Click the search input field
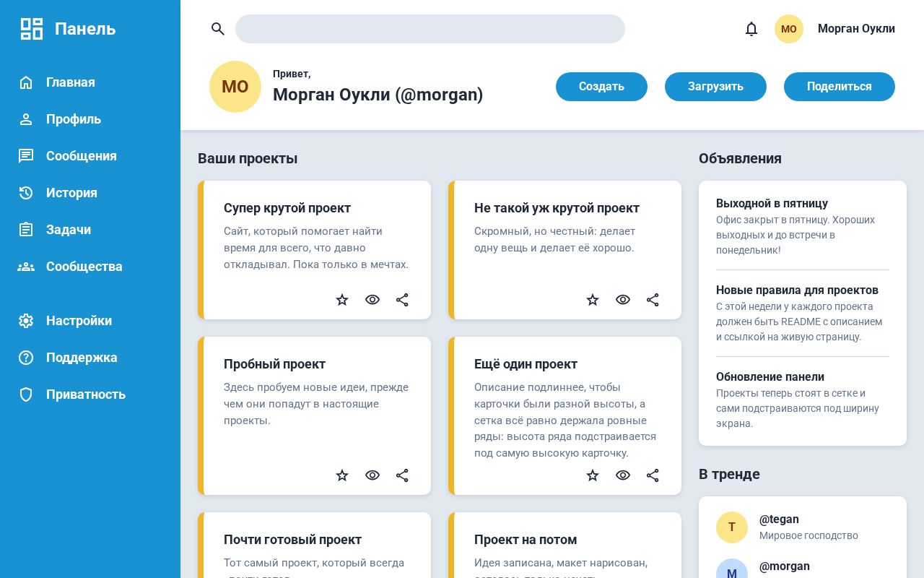Screen dimensions: 924x578 (430, 29)
